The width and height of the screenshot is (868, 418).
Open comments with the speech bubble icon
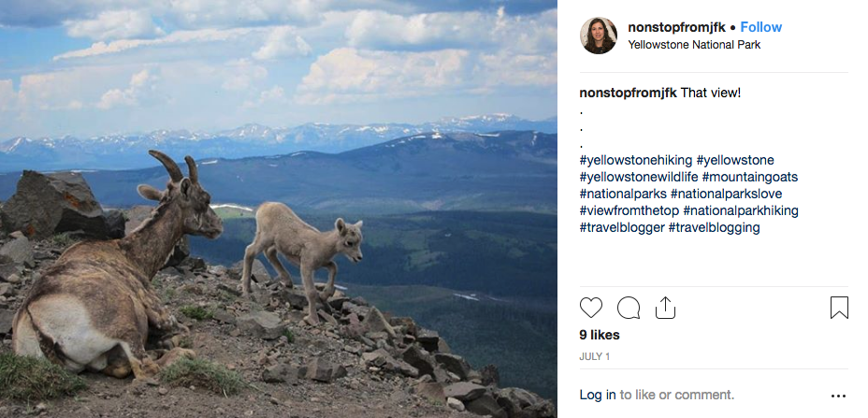[x=629, y=308]
